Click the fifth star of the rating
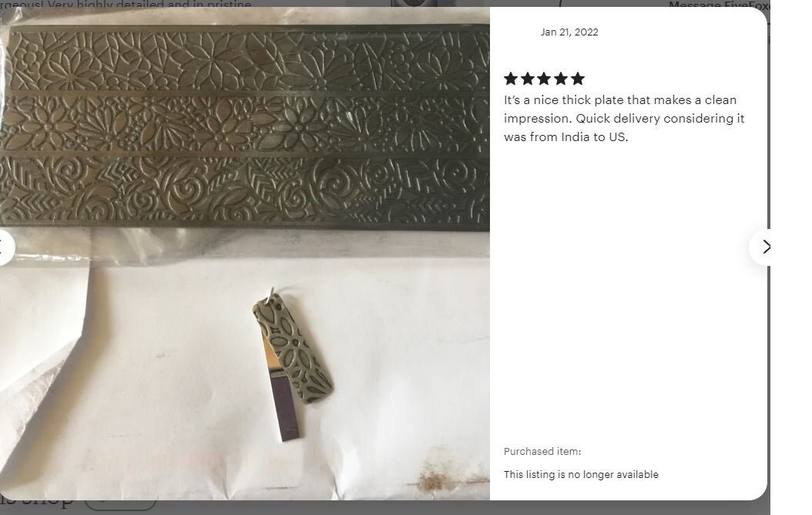812x515 pixels. coord(578,79)
